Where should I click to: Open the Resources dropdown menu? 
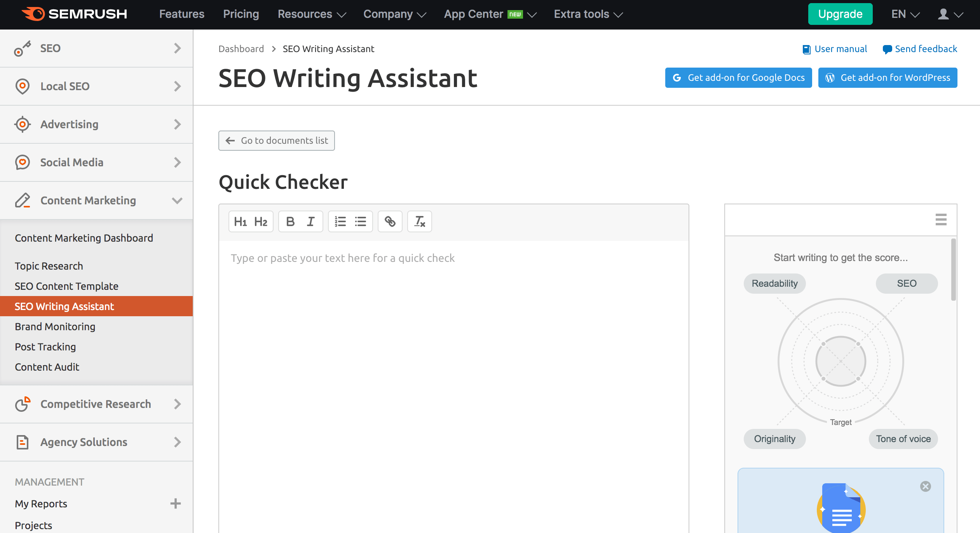[312, 14]
